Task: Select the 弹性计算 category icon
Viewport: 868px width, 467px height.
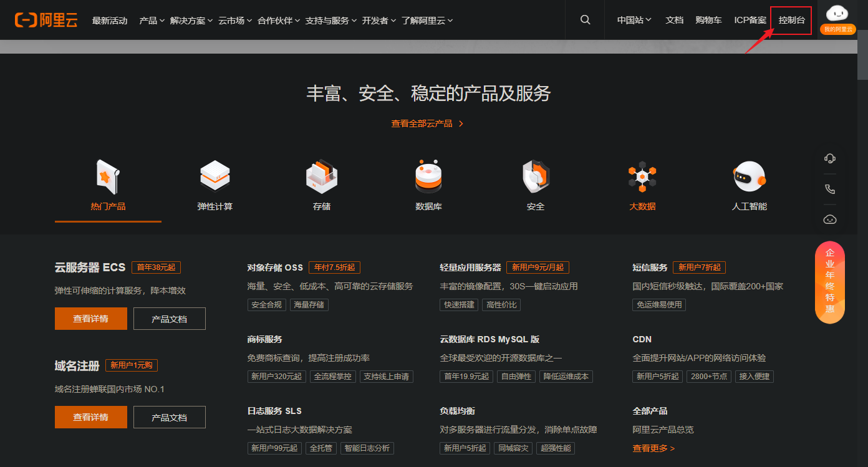Action: 215,176
